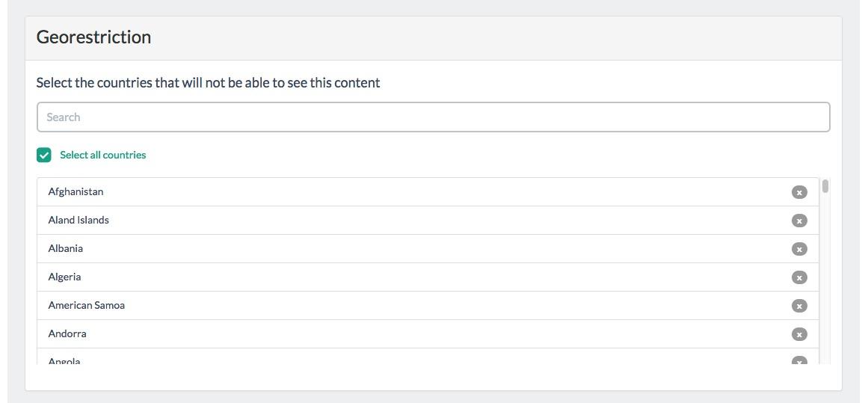This screenshot has width=868, height=403.
Task: Uncheck the Select all countries checkbox
Action: point(44,155)
